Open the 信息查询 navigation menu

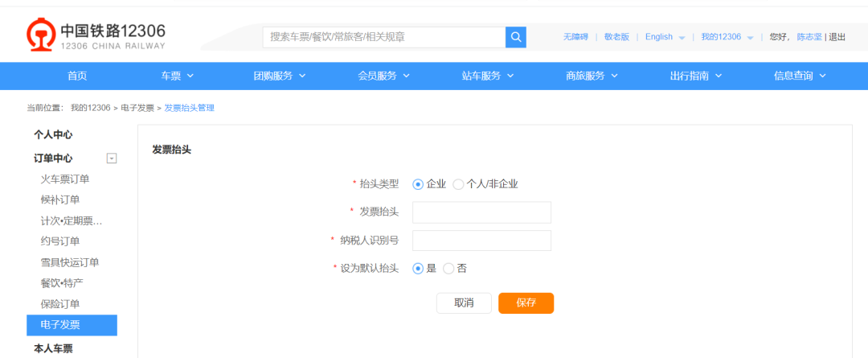click(x=799, y=76)
